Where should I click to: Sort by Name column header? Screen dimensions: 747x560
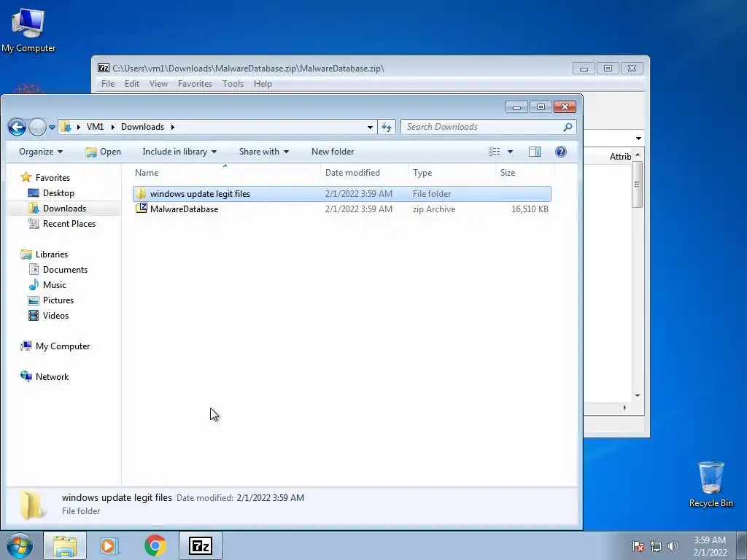[x=226, y=173]
